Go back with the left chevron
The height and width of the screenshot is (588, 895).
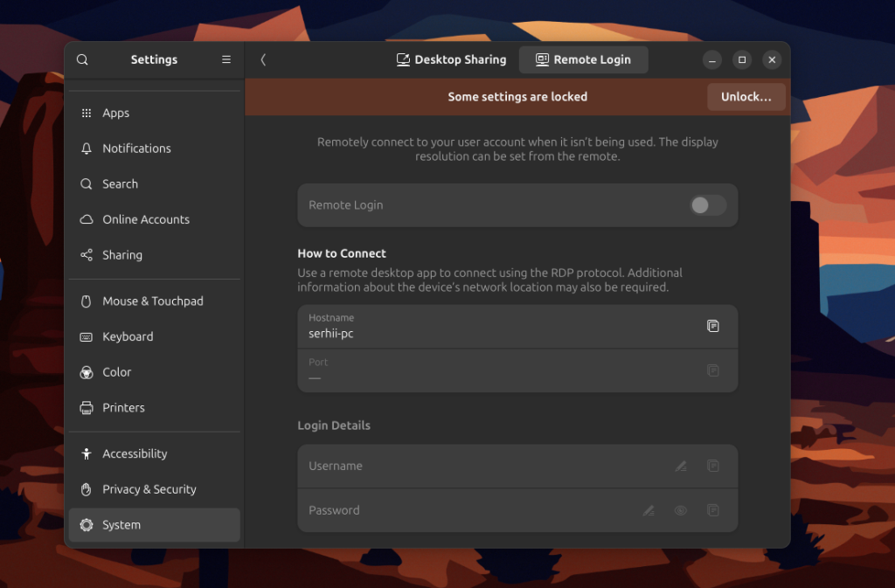(263, 60)
